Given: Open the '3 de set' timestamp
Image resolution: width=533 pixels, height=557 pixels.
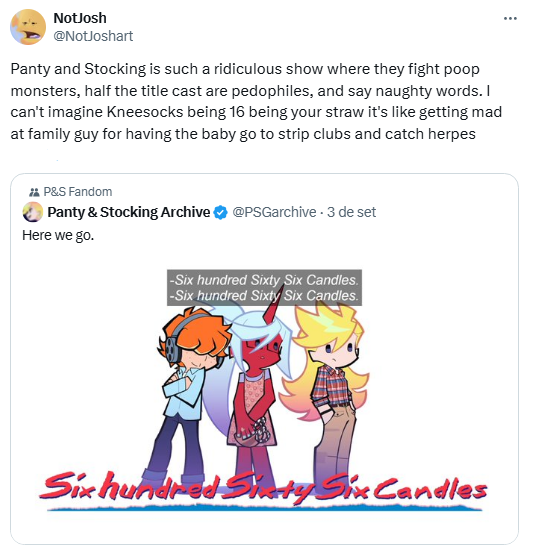Looking at the screenshot, I should 351,212.
